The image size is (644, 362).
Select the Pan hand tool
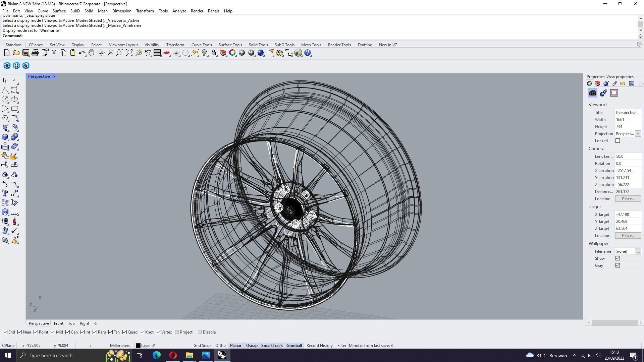tap(91, 53)
